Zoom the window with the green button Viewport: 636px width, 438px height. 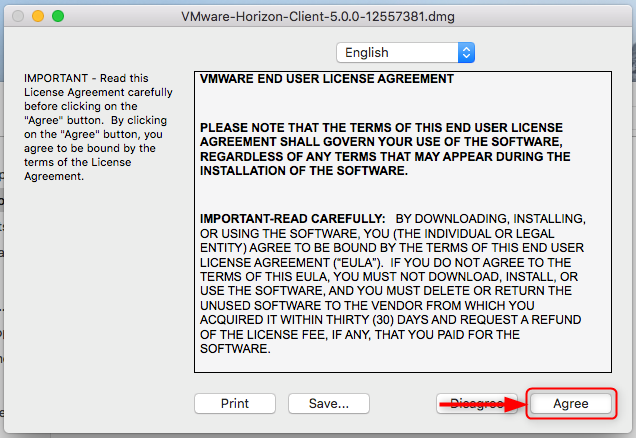click(58, 16)
